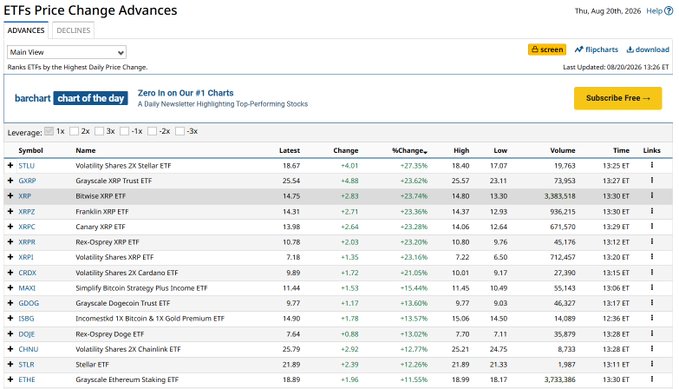Open links menu for CRDX row
This screenshot has height=389, width=679.
click(x=652, y=272)
